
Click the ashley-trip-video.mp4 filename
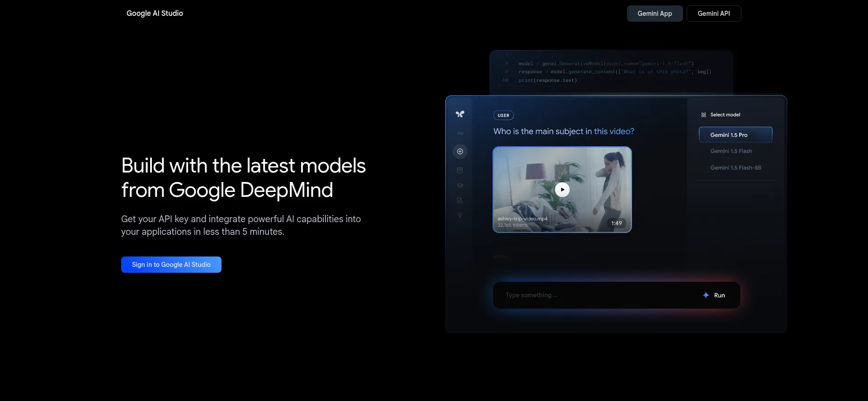pos(523,219)
